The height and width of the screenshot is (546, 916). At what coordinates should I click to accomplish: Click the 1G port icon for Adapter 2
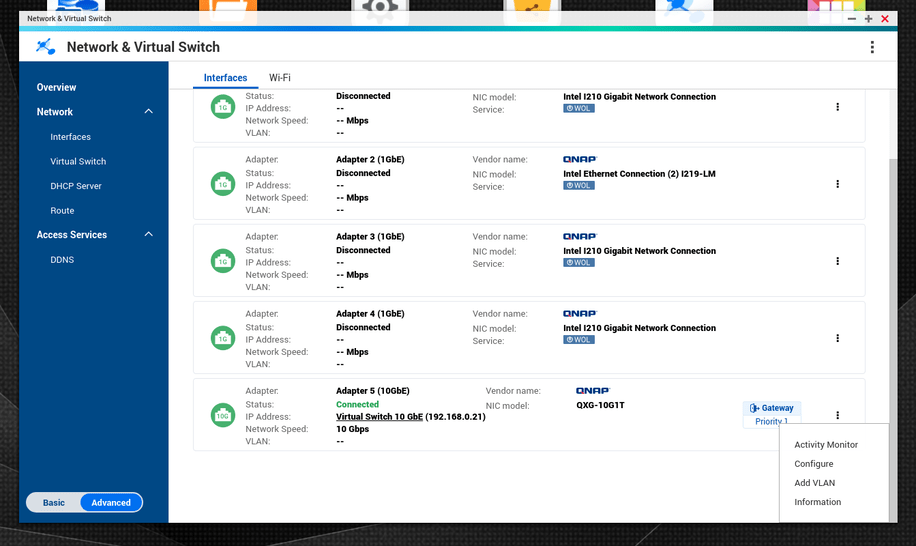coord(223,184)
